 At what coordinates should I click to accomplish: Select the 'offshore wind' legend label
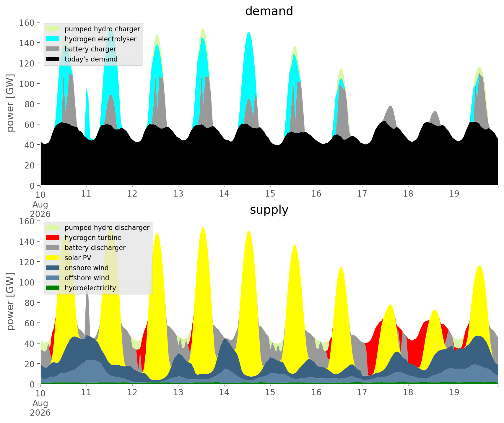[87, 278]
